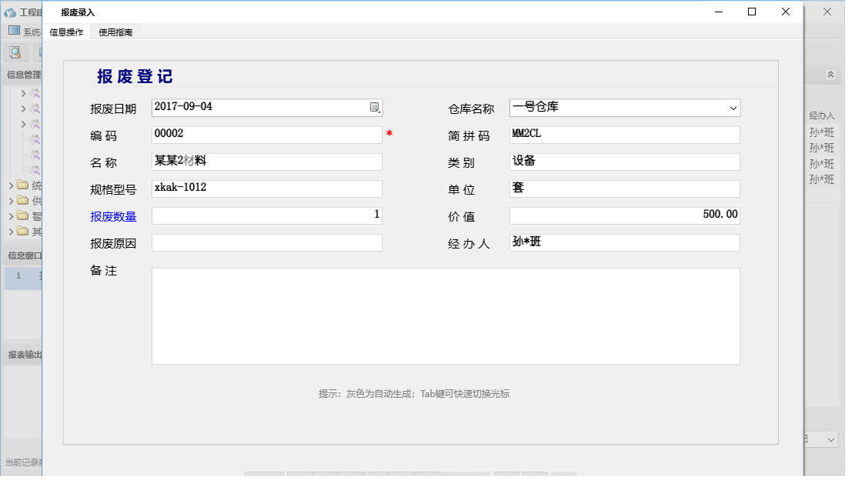Screen dimensions: 845x504
Task: Select the 其 folder item in sidebar
Action: click(x=24, y=231)
